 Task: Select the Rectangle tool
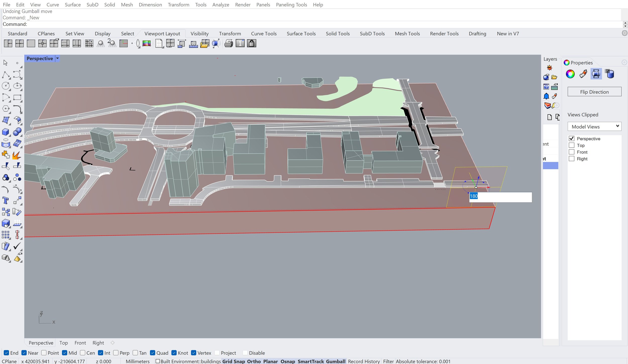coord(17,97)
